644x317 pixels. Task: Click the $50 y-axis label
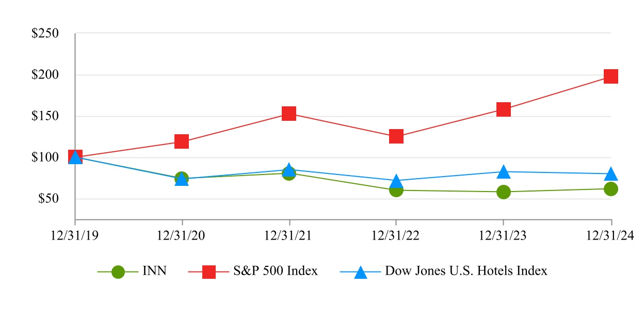49,199
